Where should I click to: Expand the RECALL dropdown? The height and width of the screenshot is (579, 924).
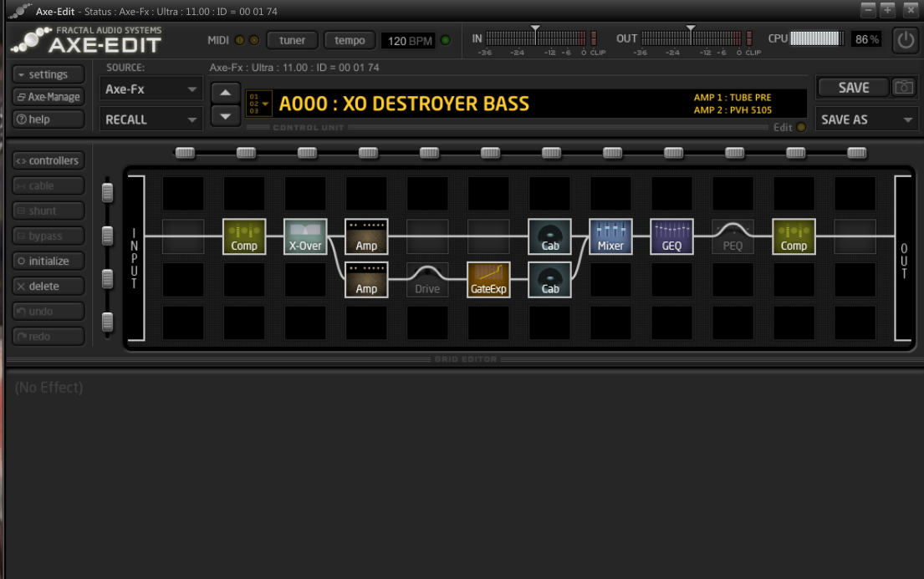pos(151,119)
